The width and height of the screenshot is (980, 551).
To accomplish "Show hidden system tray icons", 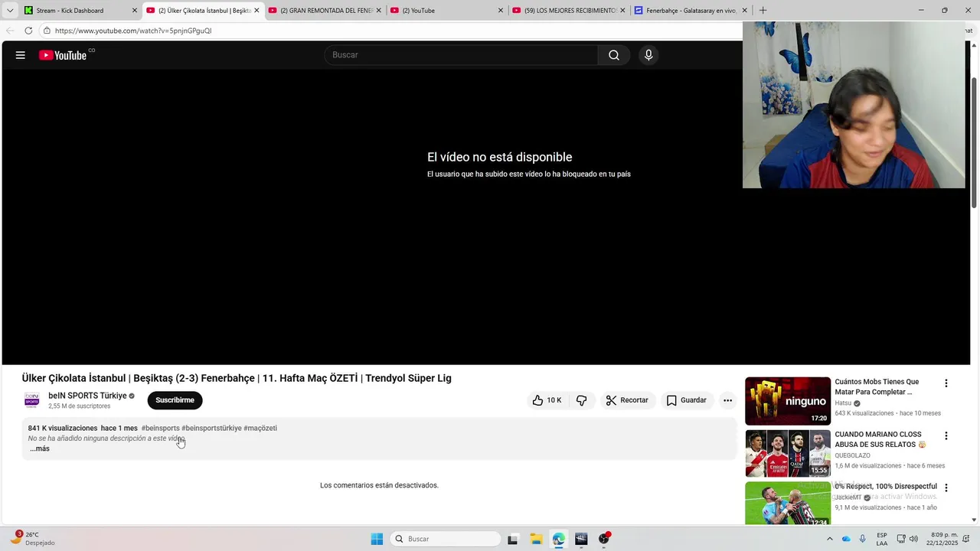I will [829, 539].
